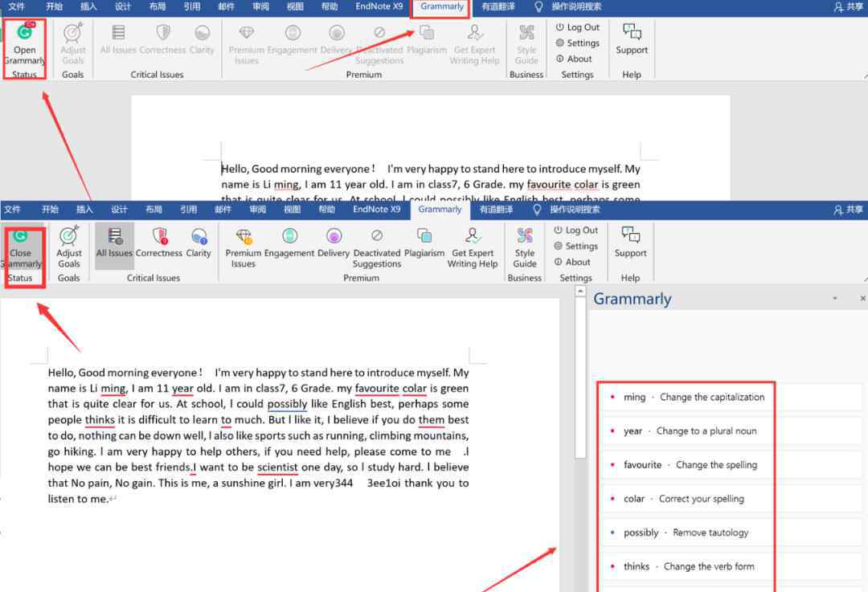Switch to the Grammarly tab in upper window
This screenshot has height=592, width=868.
point(442,6)
